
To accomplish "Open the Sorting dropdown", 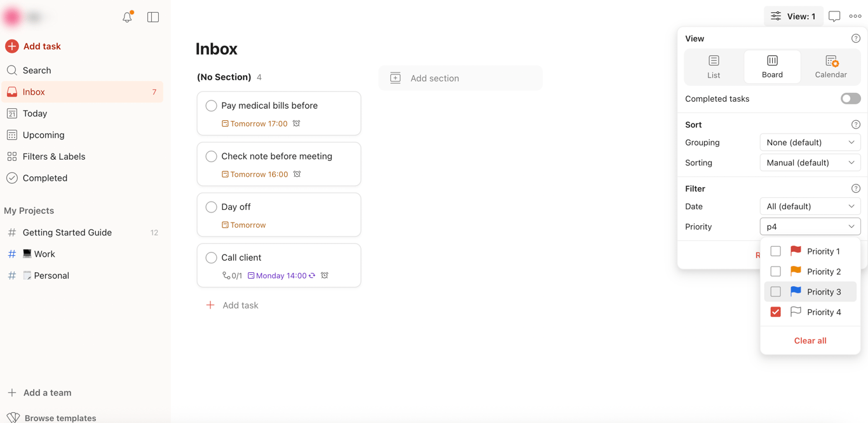I will [x=810, y=163].
